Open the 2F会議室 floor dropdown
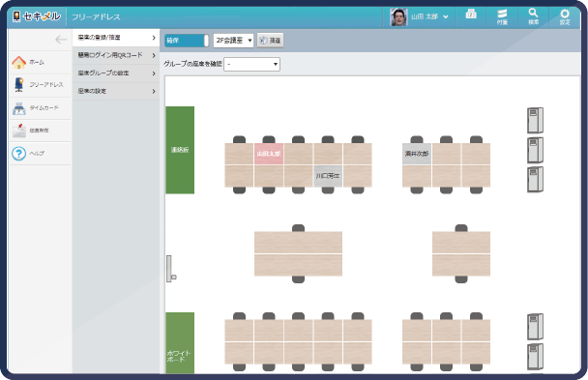The image size is (588, 380). click(233, 41)
